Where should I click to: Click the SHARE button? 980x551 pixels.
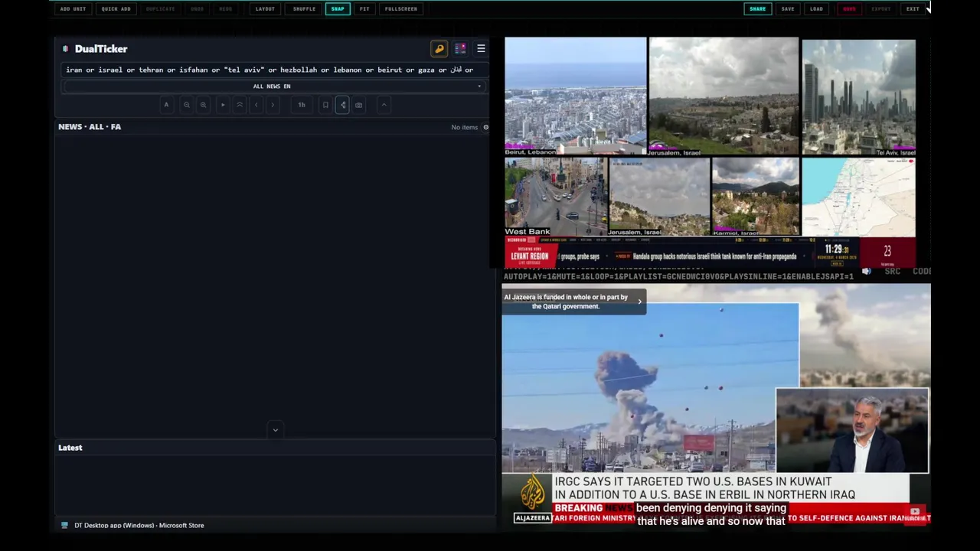pos(757,9)
